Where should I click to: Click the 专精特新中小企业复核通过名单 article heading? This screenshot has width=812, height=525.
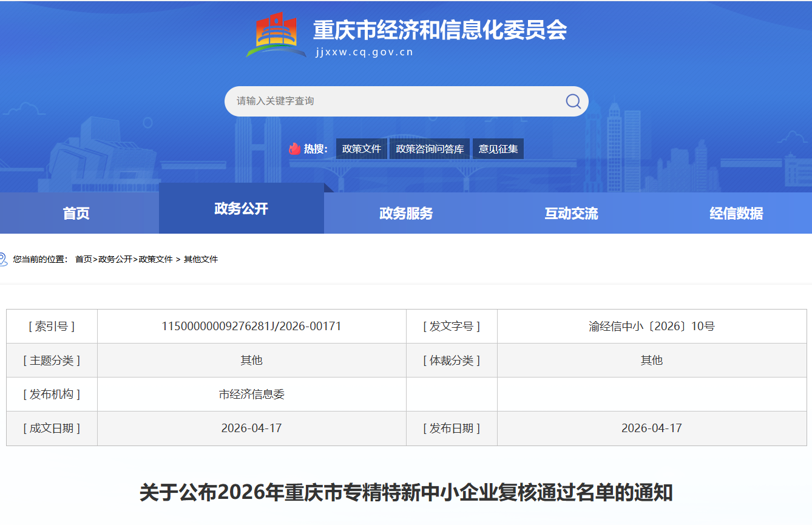pos(406,492)
